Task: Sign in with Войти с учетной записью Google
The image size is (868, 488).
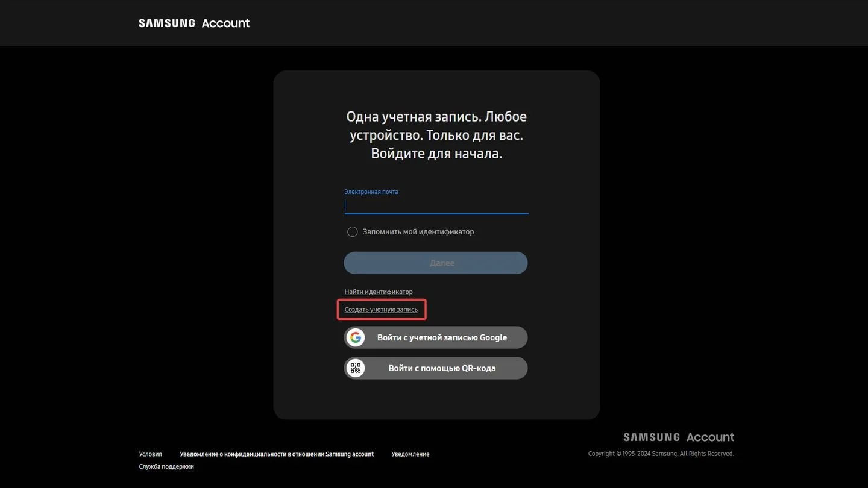Action: click(x=436, y=337)
